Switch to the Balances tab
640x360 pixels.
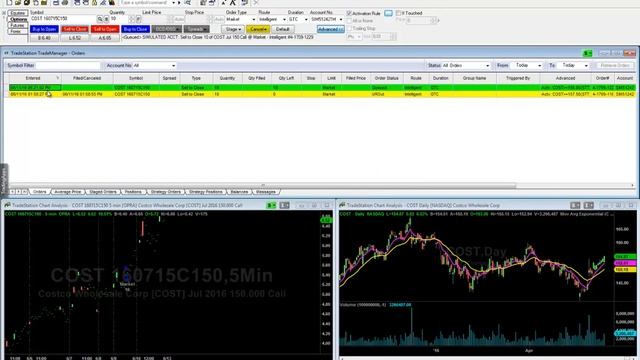(x=239, y=192)
